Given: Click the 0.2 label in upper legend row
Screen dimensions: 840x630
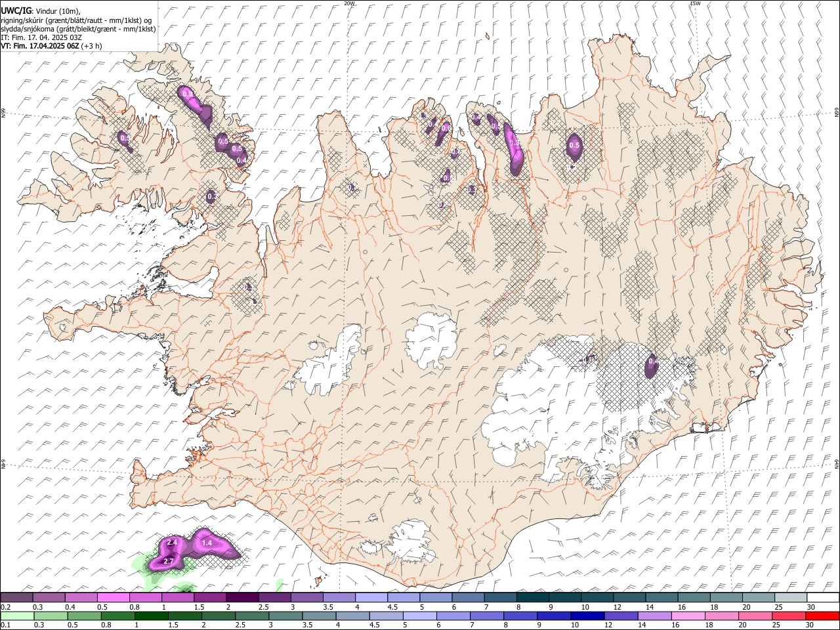Looking at the screenshot, I should click(6, 607).
